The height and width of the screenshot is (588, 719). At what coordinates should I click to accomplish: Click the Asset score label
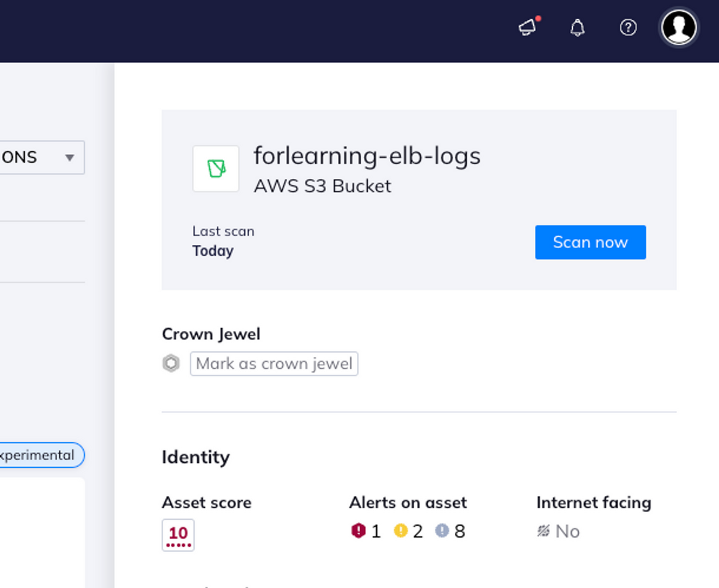click(x=207, y=502)
